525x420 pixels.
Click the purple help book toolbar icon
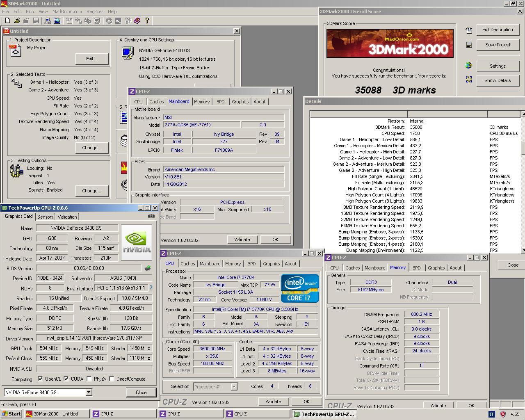point(137,21)
